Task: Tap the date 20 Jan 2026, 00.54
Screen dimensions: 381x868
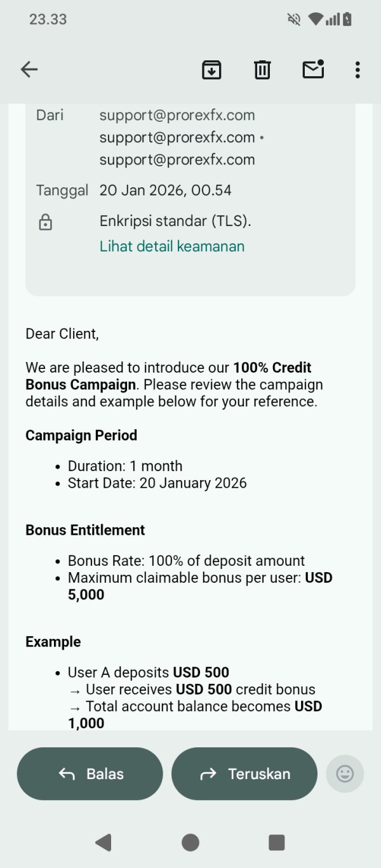Action: (x=165, y=190)
